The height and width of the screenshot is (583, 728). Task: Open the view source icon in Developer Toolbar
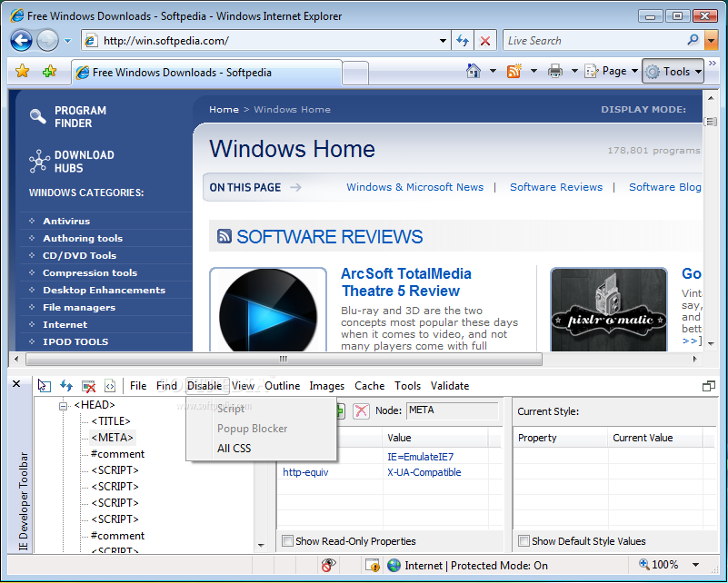point(110,386)
